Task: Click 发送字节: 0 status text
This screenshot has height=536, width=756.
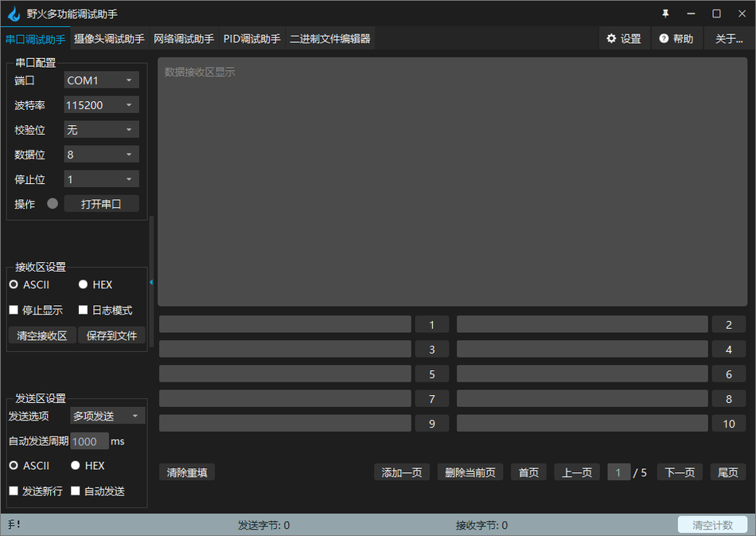Action: pyautogui.click(x=263, y=525)
